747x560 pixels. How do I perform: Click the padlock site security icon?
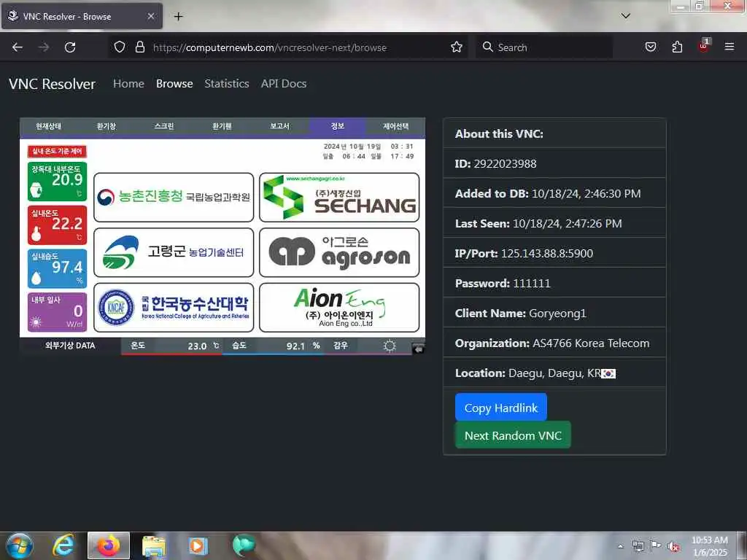139,47
